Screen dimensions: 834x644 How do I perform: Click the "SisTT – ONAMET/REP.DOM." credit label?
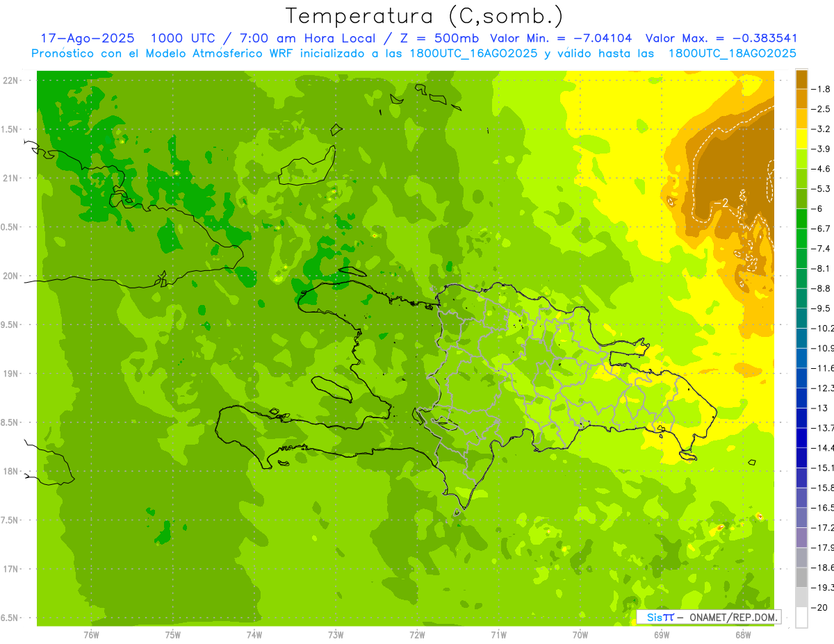point(709,617)
